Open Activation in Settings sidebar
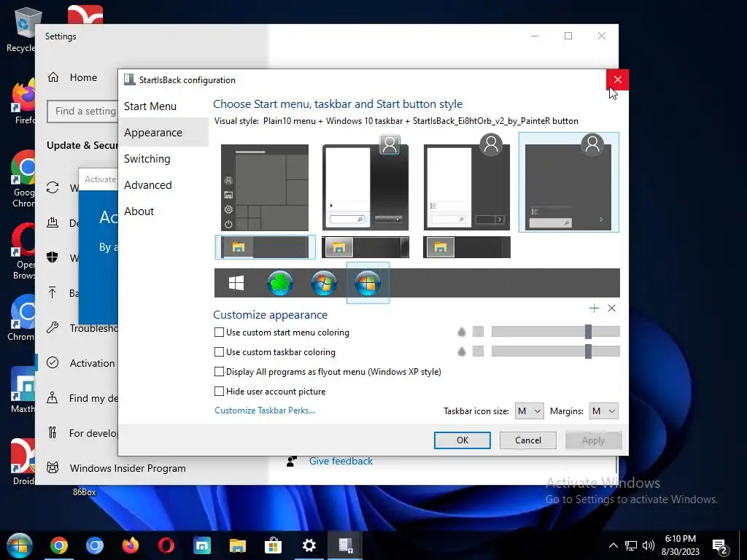Image resolution: width=747 pixels, height=560 pixels. pyautogui.click(x=92, y=363)
